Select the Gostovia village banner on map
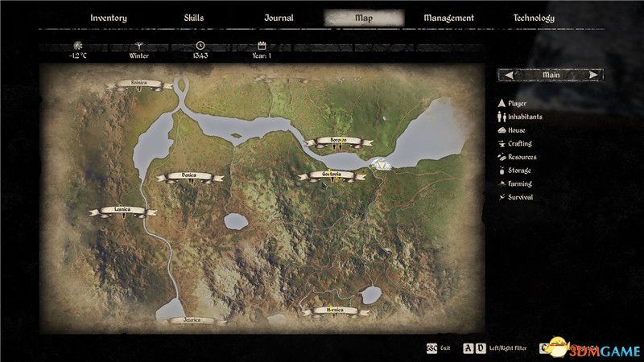644x362 pixels. [x=332, y=175]
